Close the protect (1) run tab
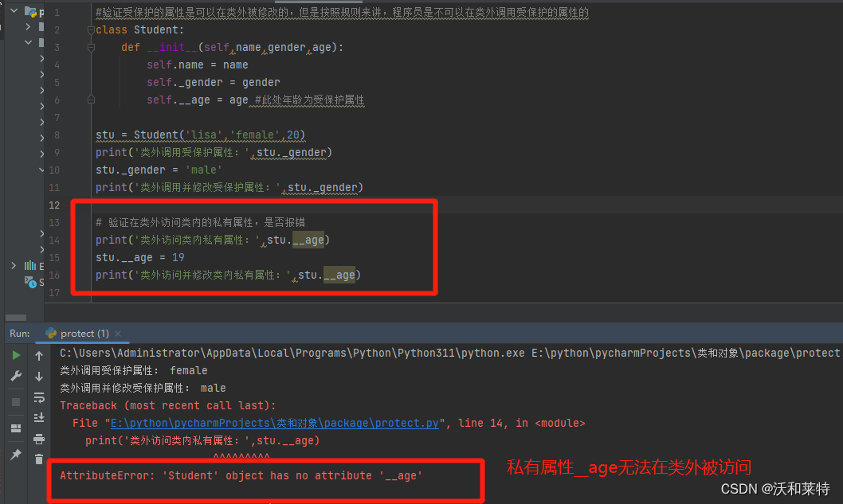Viewport: 843px width, 504px height. tap(118, 333)
